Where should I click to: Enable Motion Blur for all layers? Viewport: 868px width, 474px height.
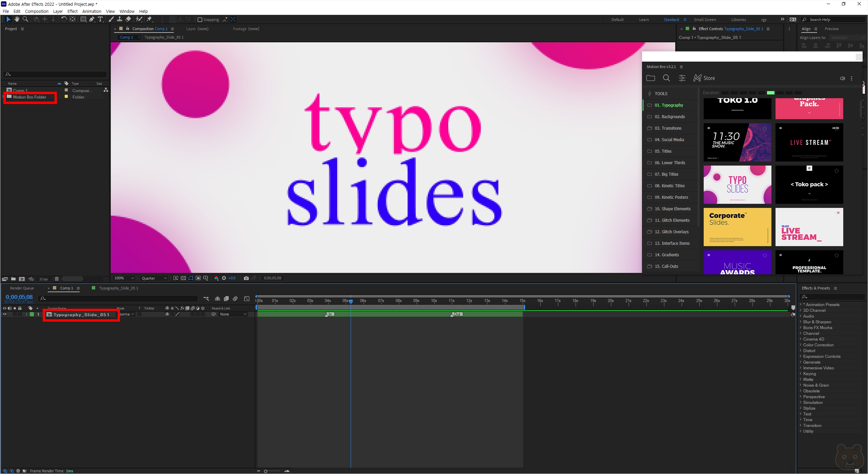pos(235,299)
